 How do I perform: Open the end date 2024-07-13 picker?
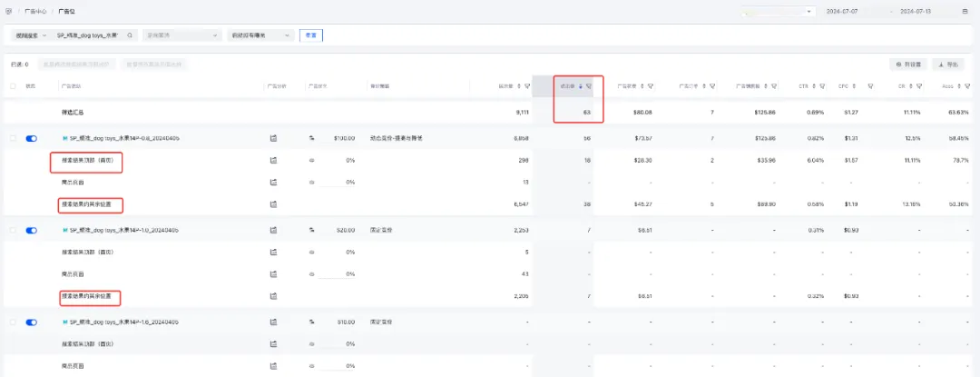click(915, 11)
